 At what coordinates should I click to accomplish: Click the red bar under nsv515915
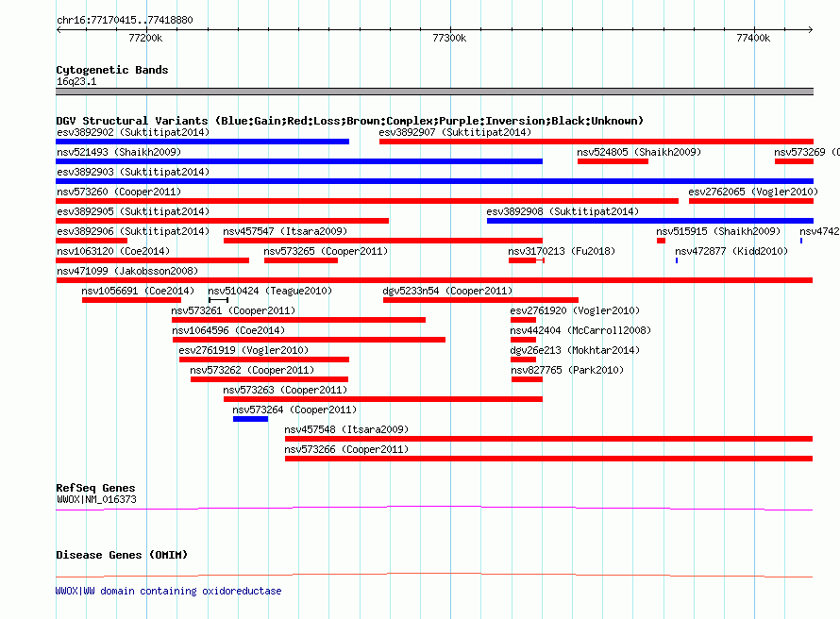tap(661, 241)
